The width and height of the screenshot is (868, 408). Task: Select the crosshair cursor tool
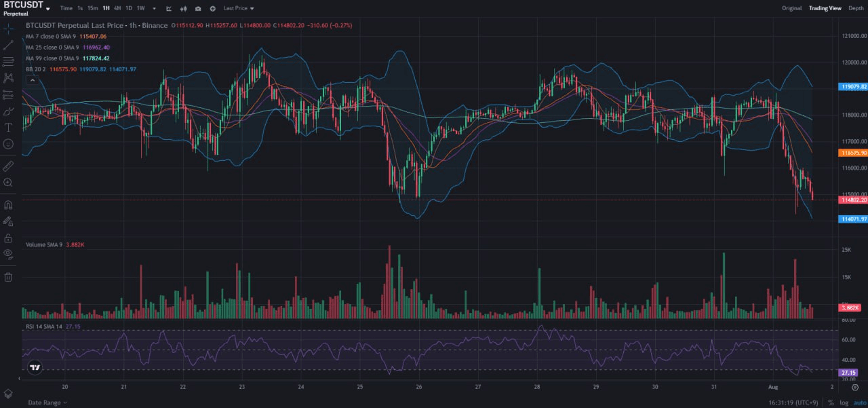8,29
